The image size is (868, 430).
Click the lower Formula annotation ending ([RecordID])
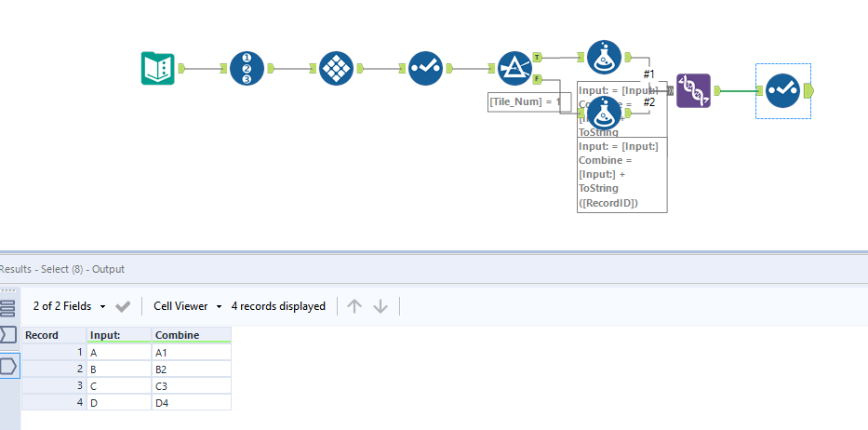(621, 175)
